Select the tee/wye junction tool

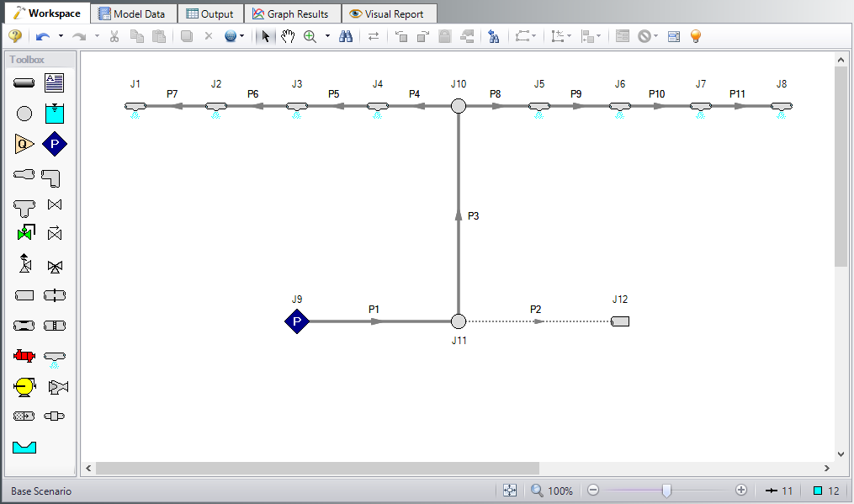pos(24,207)
